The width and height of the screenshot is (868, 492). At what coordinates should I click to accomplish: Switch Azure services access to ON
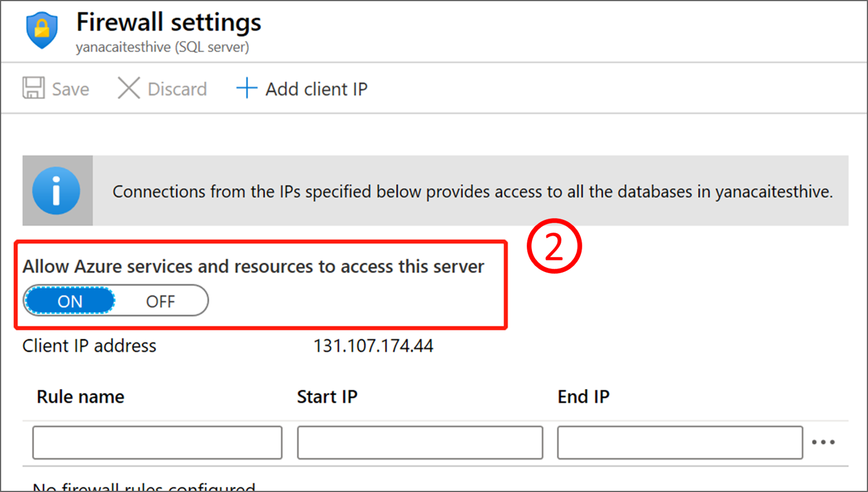coord(70,301)
